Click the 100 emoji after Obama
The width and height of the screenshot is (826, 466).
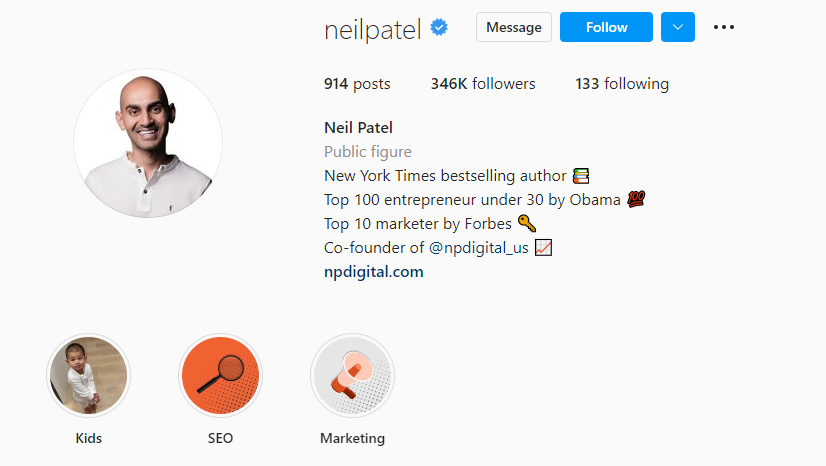pyautogui.click(x=636, y=199)
